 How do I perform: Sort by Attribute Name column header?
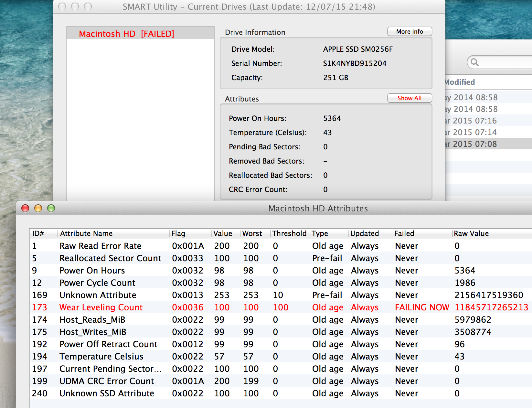click(x=86, y=233)
